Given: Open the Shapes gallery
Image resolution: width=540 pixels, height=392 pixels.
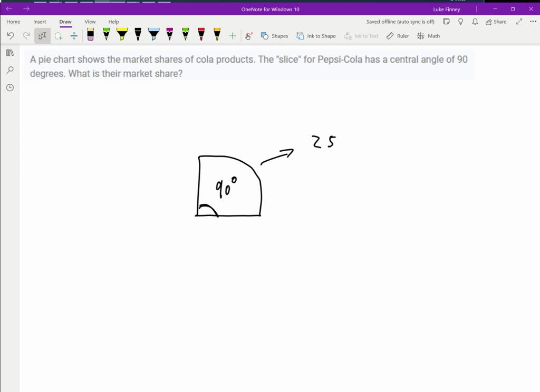Looking at the screenshot, I should 274,36.
